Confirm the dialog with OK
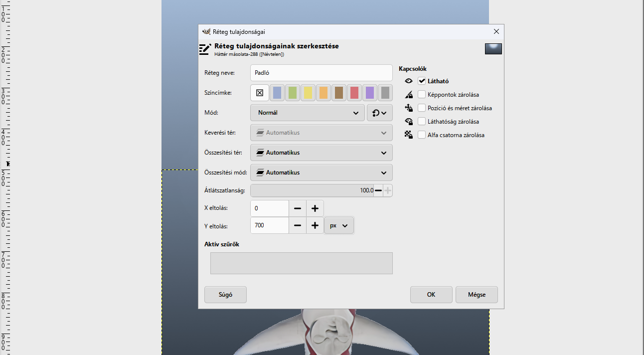This screenshot has width=644, height=355. pyautogui.click(x=431, y=295)
